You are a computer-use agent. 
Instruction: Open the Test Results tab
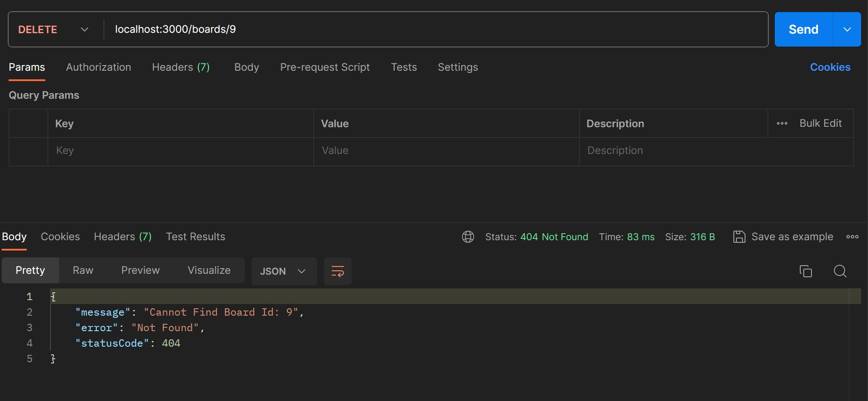[195, 237]
